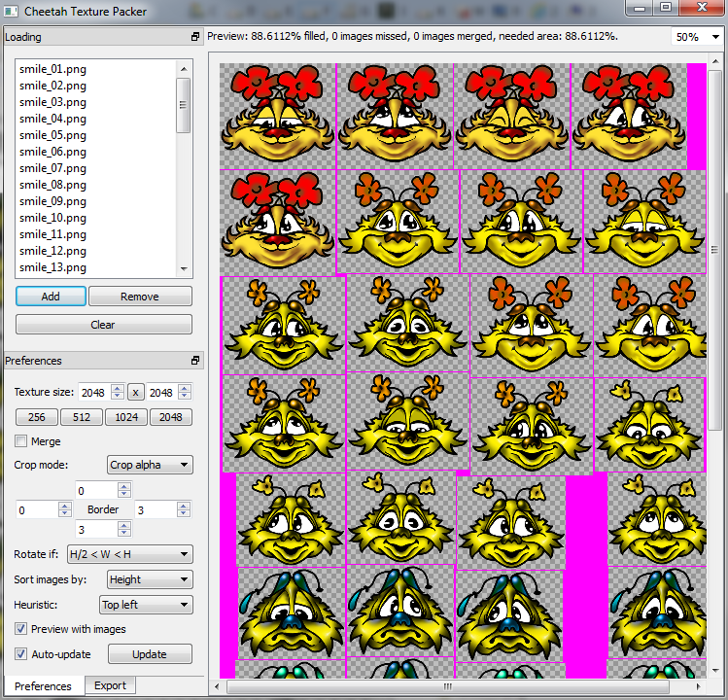This screenshot has height=700, width=728.
Task: Set texture size preset to 1024
Action: click(x=126, y=417)
